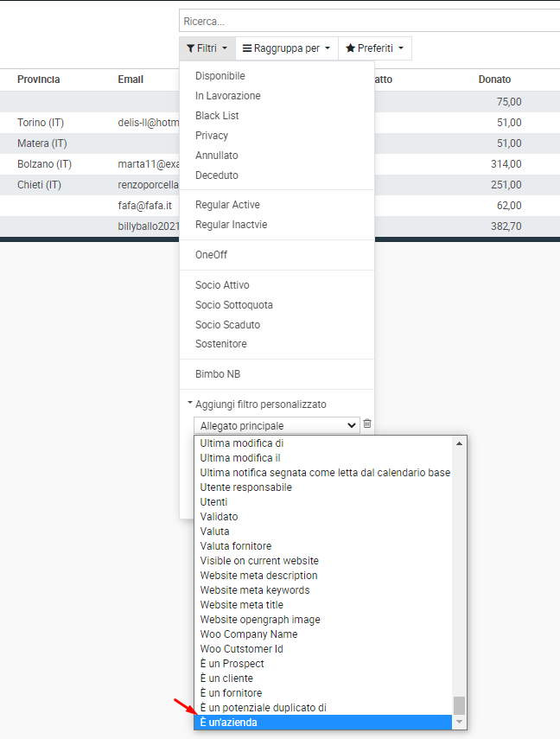Pick È un cliente from field list

[x=226, y=678]
